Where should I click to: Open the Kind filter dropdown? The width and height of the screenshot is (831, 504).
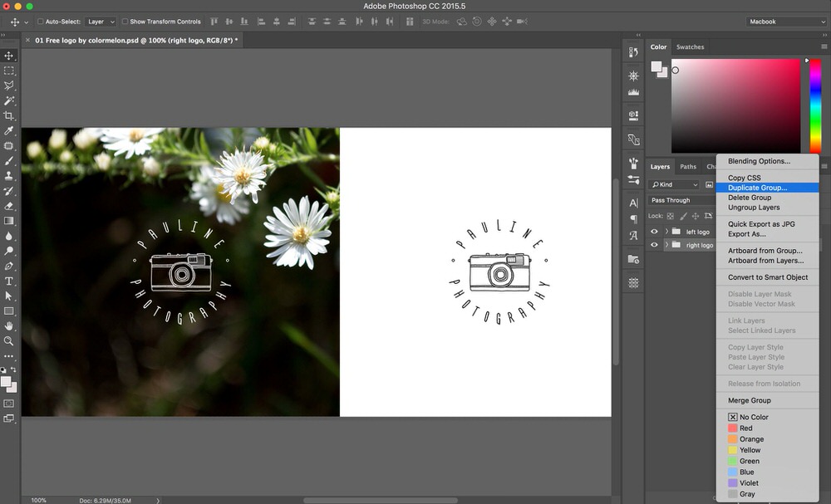[x=674, y=184]
